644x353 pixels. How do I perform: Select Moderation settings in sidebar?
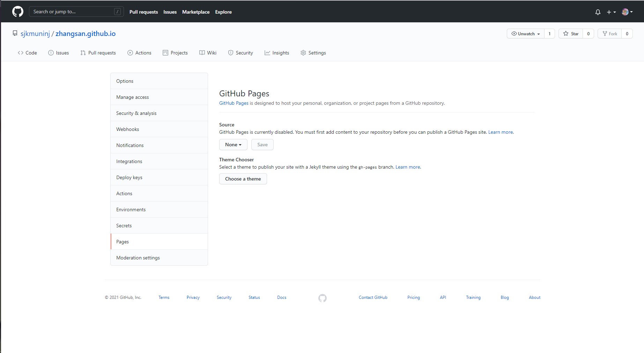coord(159,258)
